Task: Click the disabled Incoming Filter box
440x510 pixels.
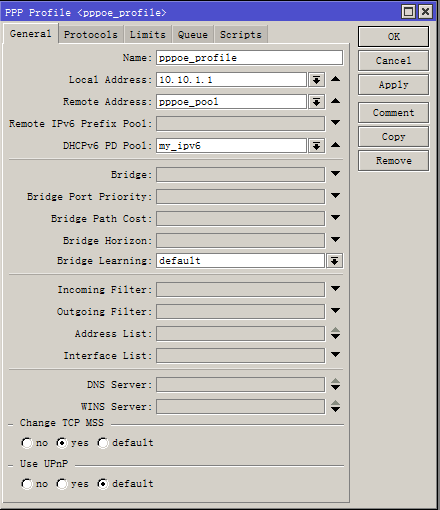Action: click(x=240, y=290)
